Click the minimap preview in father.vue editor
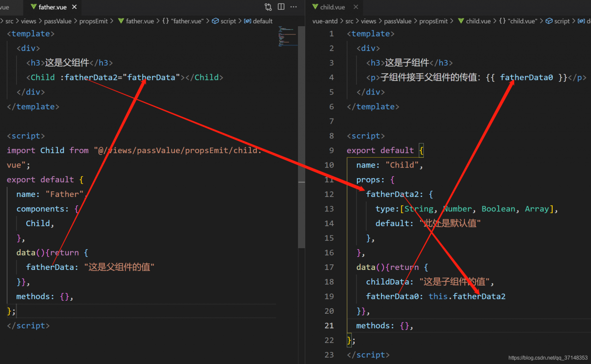Image resolution: width=591 pixels, height=364 pixels. click(288, 37)
